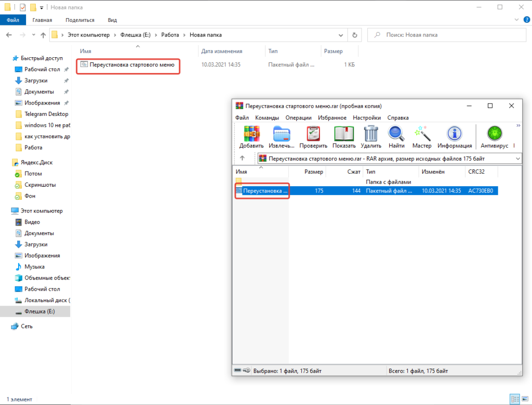Switch to the Вид ribbon tab
The width and height of the screenshot is (532, 405).
pos(112,20)
